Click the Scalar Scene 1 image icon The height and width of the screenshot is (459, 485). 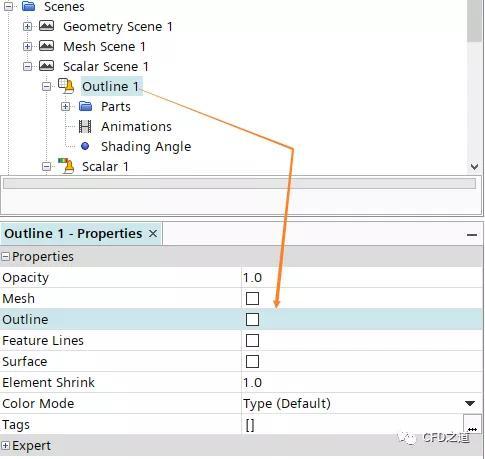(46, 66)
